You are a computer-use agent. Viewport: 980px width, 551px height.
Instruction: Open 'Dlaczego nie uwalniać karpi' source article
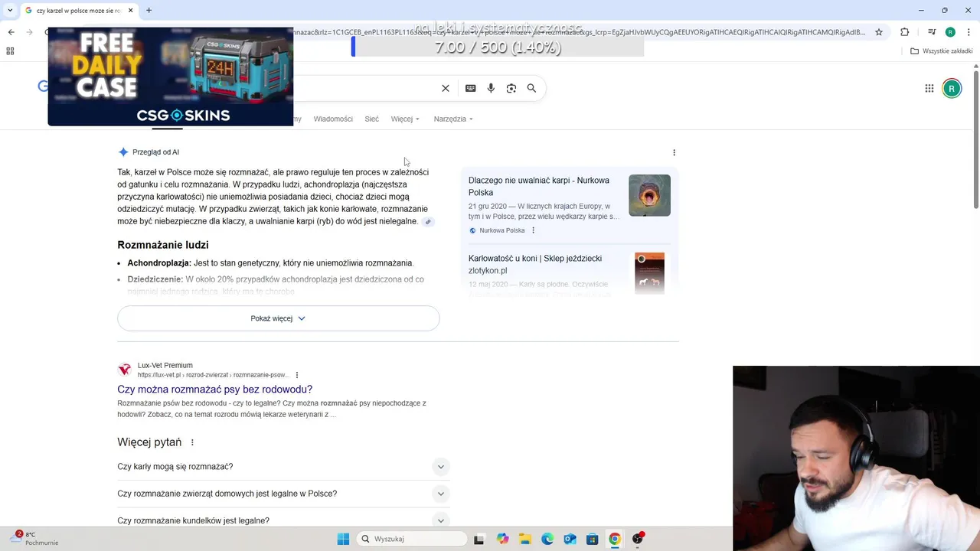point(539,186)
